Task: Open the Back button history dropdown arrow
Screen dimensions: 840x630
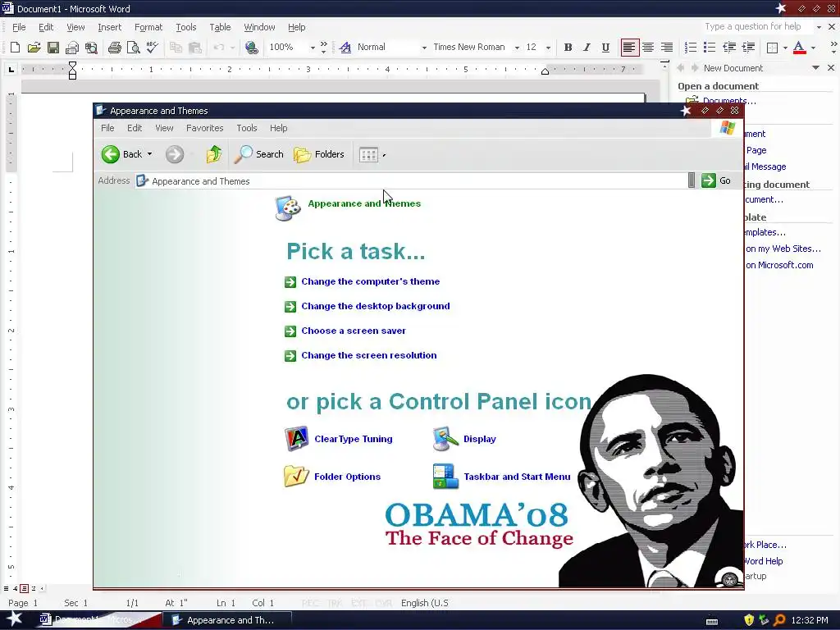Action: [149, 154]
